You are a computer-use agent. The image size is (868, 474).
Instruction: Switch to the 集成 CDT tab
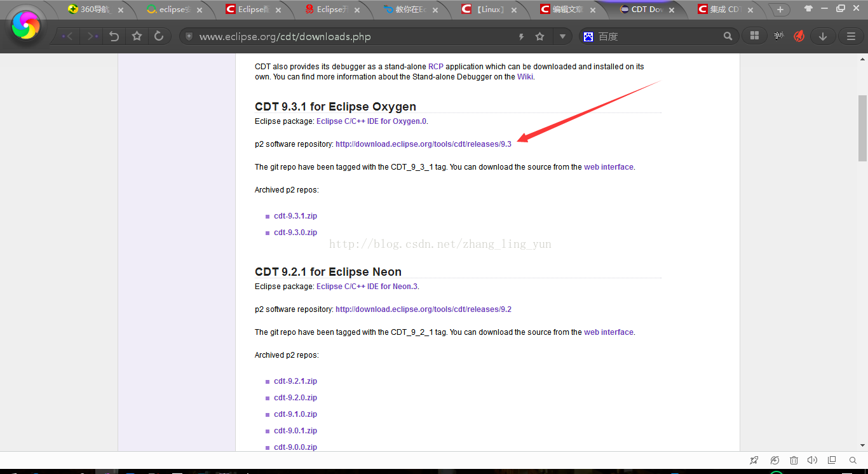(x=721, y=10)
